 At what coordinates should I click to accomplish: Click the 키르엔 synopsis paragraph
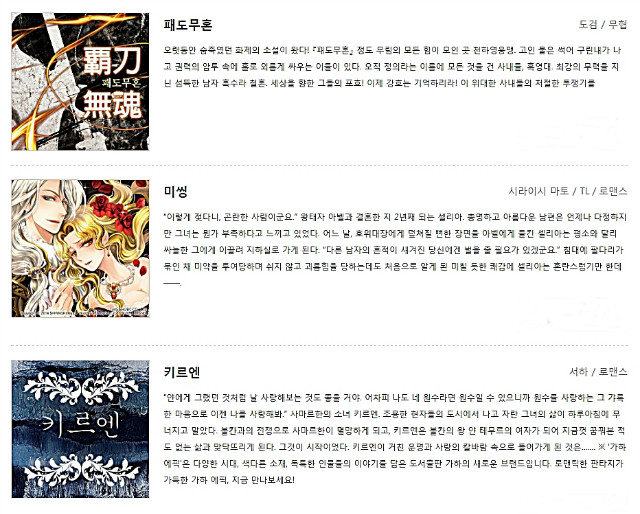[395, 438]
